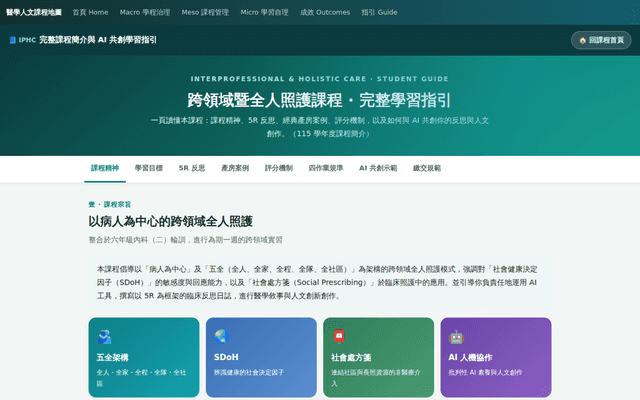Screen dimensions: 640x400
Task: Click the SDoH card title
Action: click(226, 357)
